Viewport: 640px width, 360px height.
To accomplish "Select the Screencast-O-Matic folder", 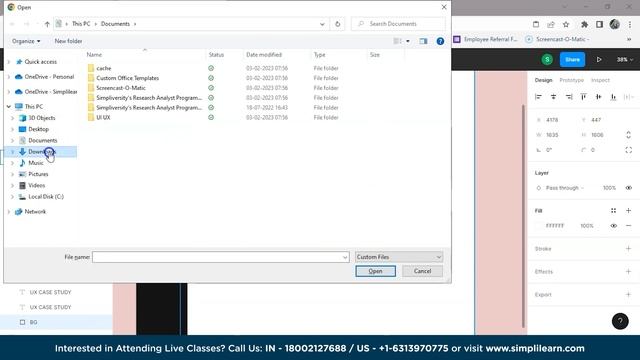I will tap(121, 88).
